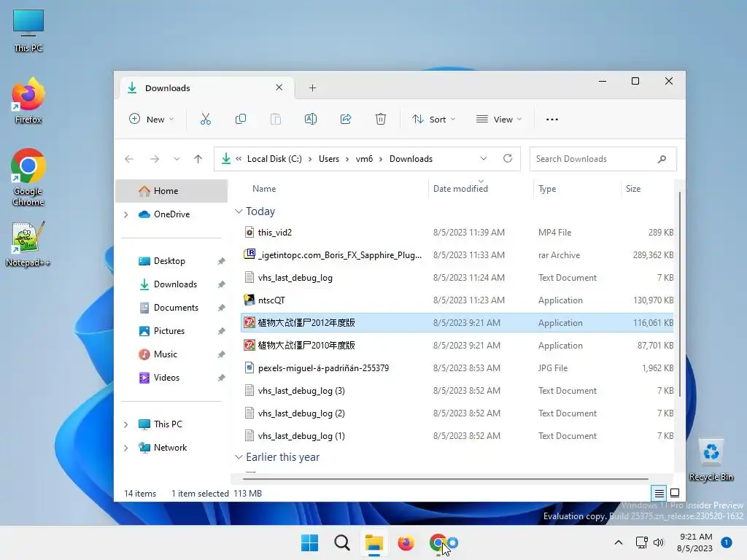Click the volume speaker tray icon
The width and height of the screenshot is (747, 560).
click(659, 542)
